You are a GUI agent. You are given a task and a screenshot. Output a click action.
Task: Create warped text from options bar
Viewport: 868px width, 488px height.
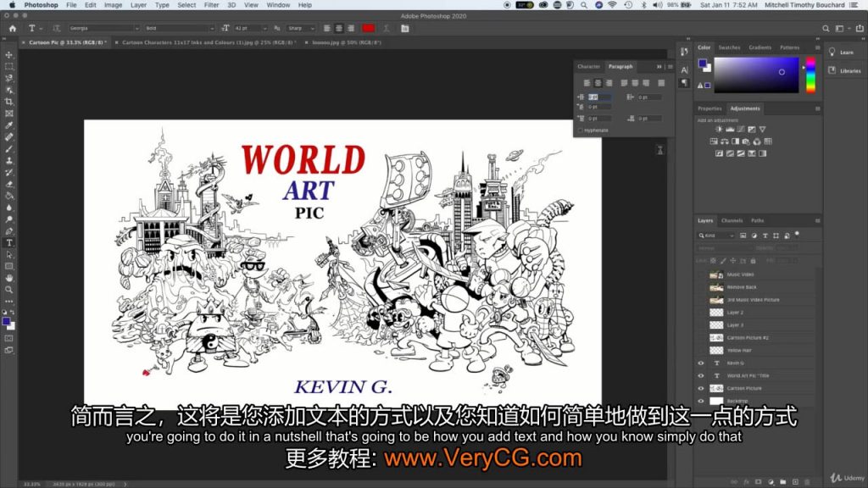(387, 28)
